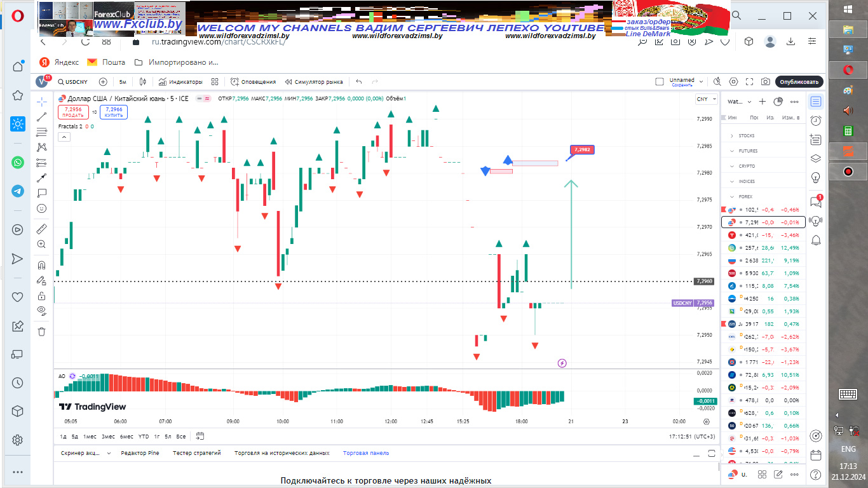Open the indicator templates grid icon
The image size is (868, 488).
tap(215, 82)
